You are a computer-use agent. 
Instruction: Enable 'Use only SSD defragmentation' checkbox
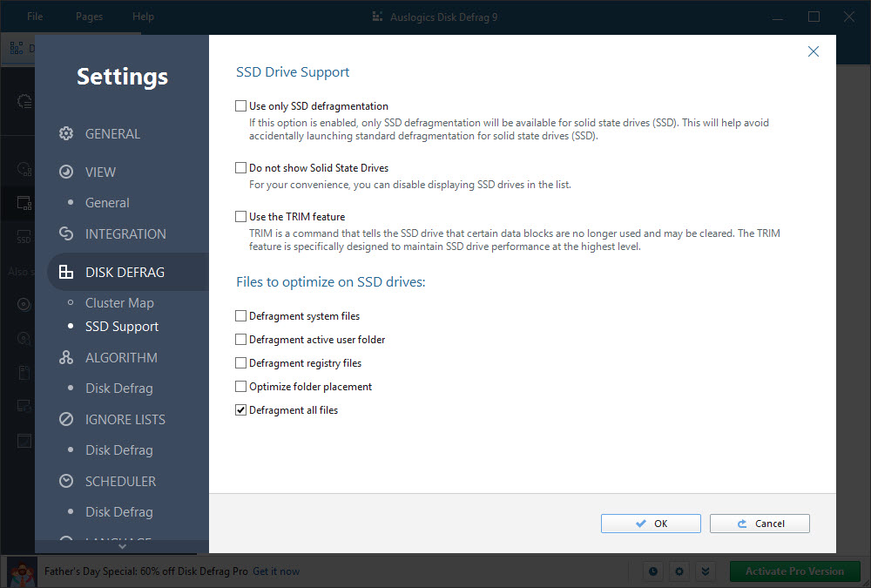point(240,105)
